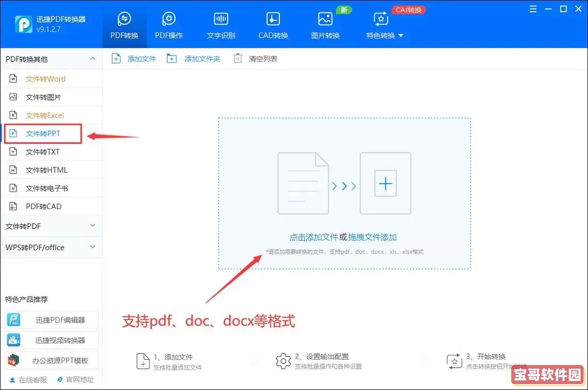Click the 添加文件夹 button
The image size is (588, 390).
pos(194,59)
